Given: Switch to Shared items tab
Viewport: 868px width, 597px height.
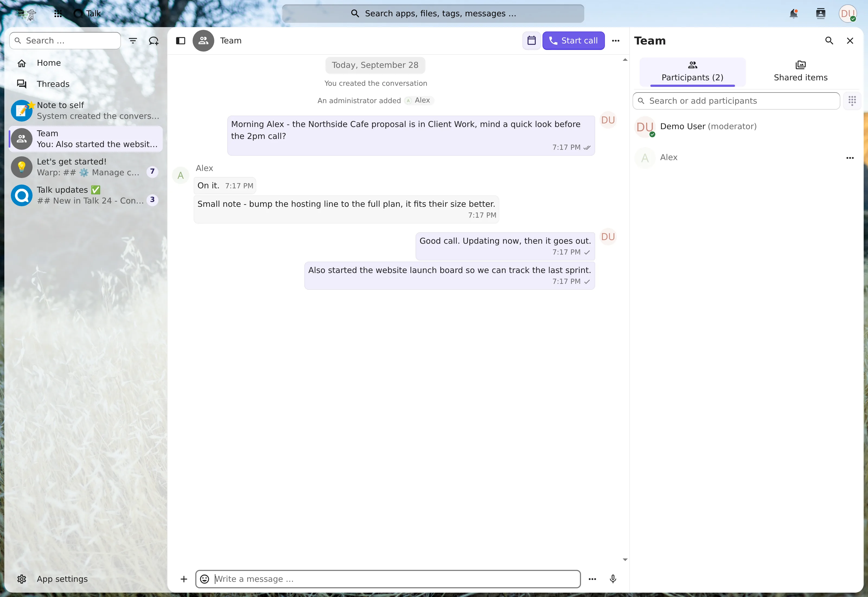Looking at the screenshot, I should tap(800, 72).
